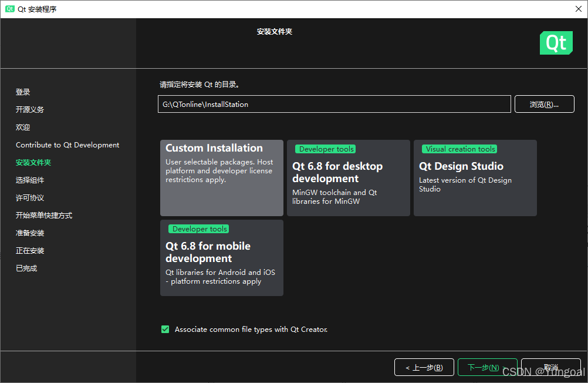Screen dimensions: 588x383
Task: Proceed with 下一步(N) button
Action: pos(488,367)
